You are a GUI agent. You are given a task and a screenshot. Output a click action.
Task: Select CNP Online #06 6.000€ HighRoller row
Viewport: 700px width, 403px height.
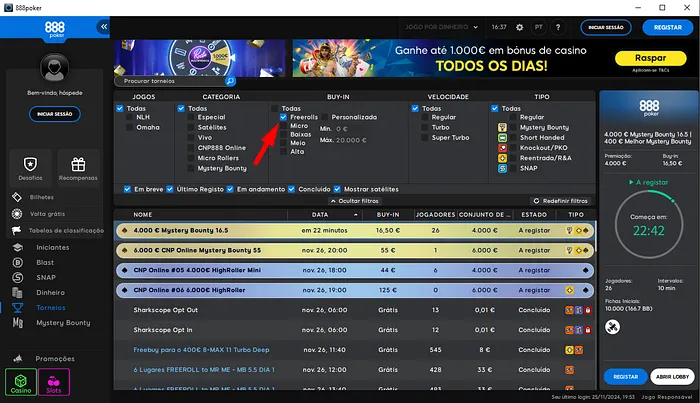(x=354, y=290)
